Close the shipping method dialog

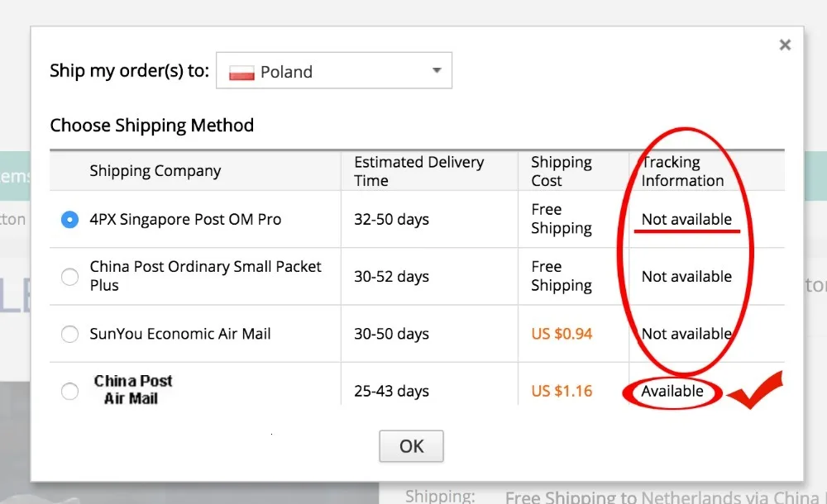[x=785, y=45]
